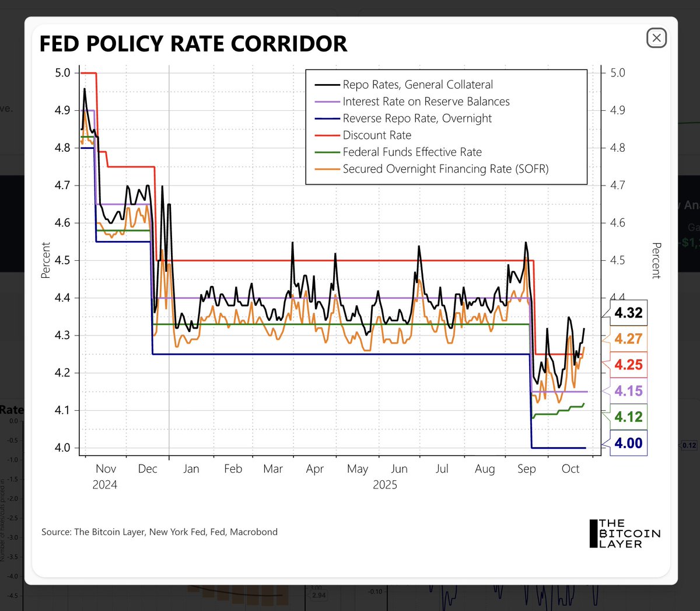Click the 5.0 tick on the left axis
The height and width of the screenshot is (611, 700).
(63, 73)
